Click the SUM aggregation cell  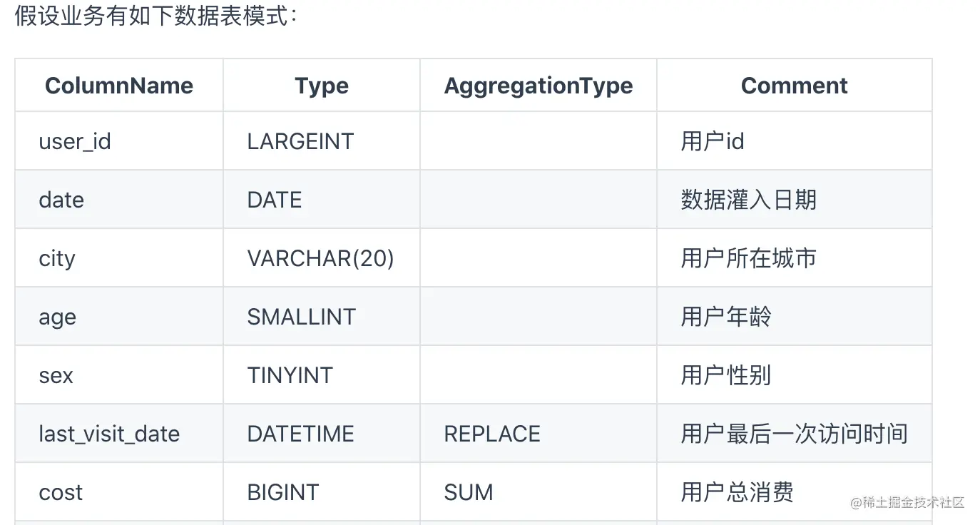(x=539, y=492)
